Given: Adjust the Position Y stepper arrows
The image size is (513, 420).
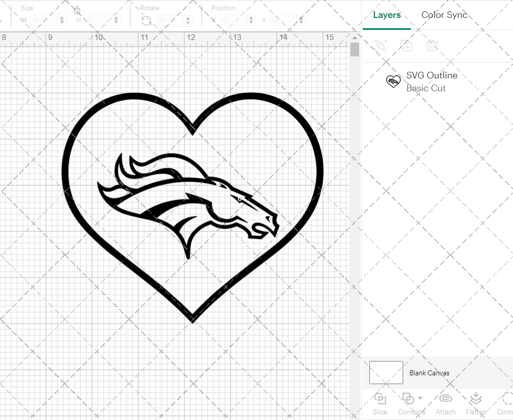Looking at the screenshot, I should click(x=301, y=21).
